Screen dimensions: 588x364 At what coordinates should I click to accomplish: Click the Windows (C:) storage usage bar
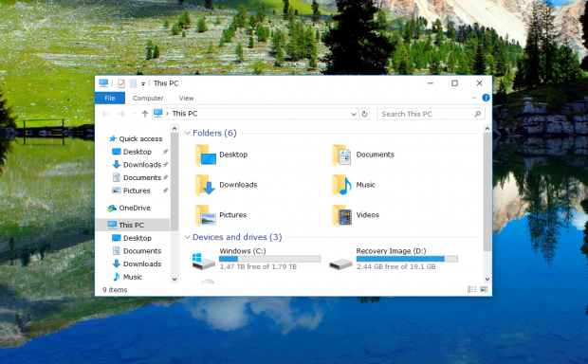tap(270, 259)
